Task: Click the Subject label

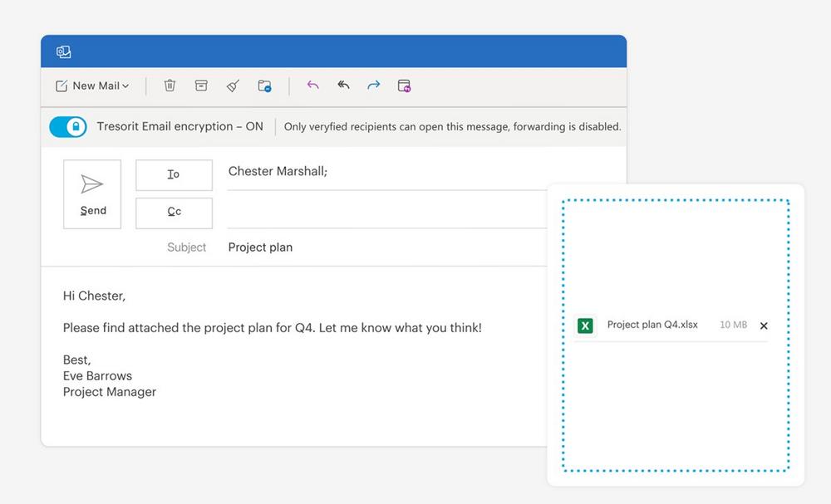Action: tap(186, 247)
